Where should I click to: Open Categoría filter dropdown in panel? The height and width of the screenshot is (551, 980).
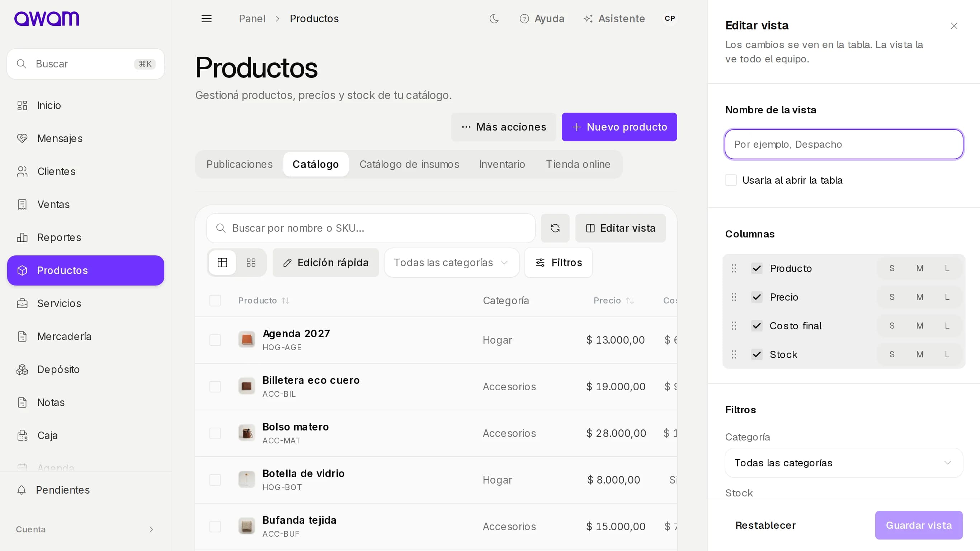[843, 463]
